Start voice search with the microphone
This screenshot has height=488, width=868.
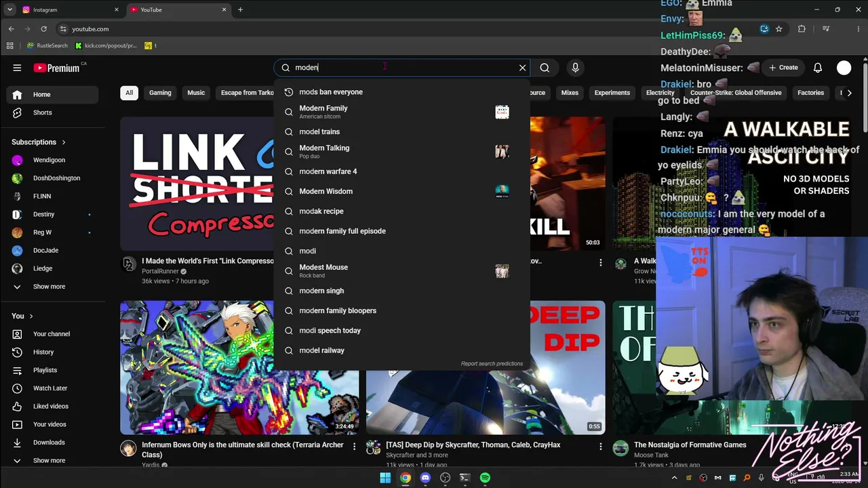point(575,68)
